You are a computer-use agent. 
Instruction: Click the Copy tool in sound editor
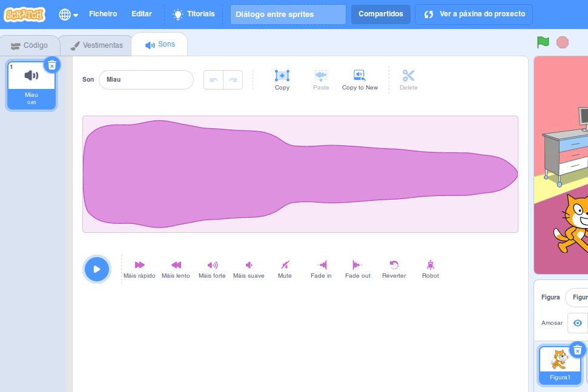282,80
